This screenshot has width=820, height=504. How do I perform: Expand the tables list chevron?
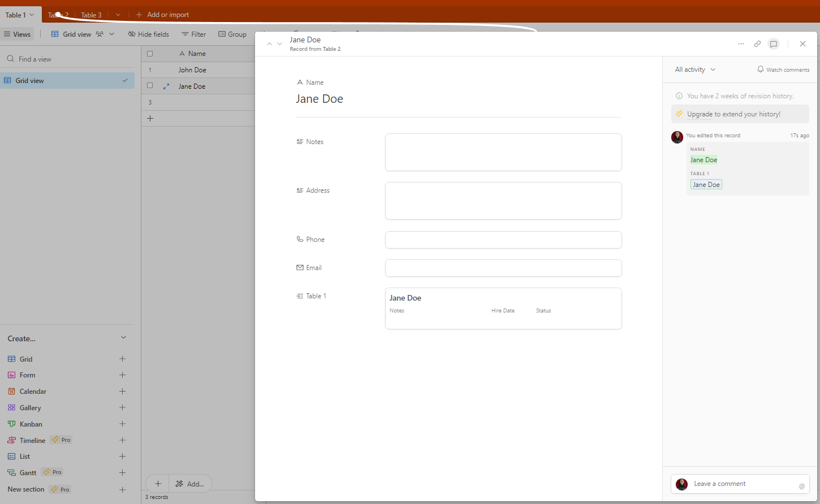click(x=118, y=15)
